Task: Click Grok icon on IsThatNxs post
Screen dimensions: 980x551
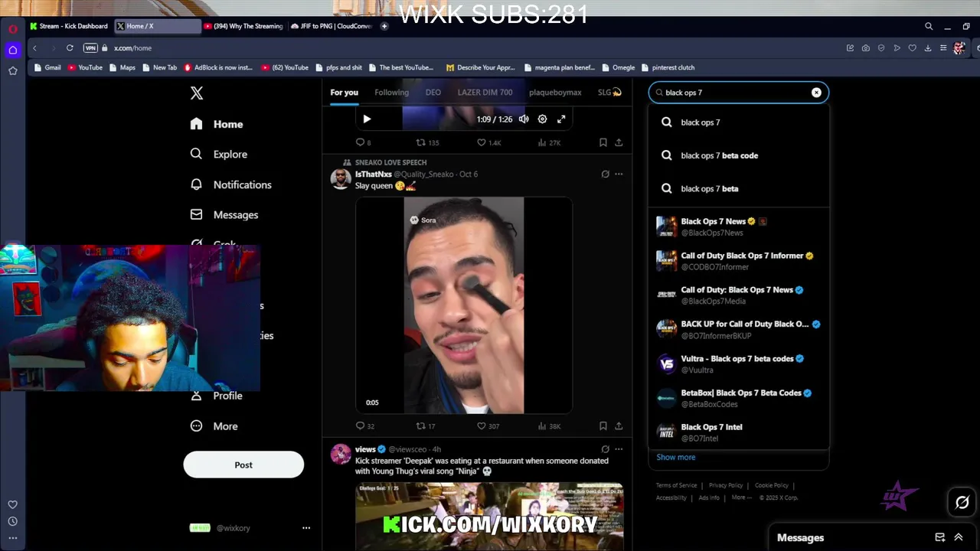Action: pos(605,174)
